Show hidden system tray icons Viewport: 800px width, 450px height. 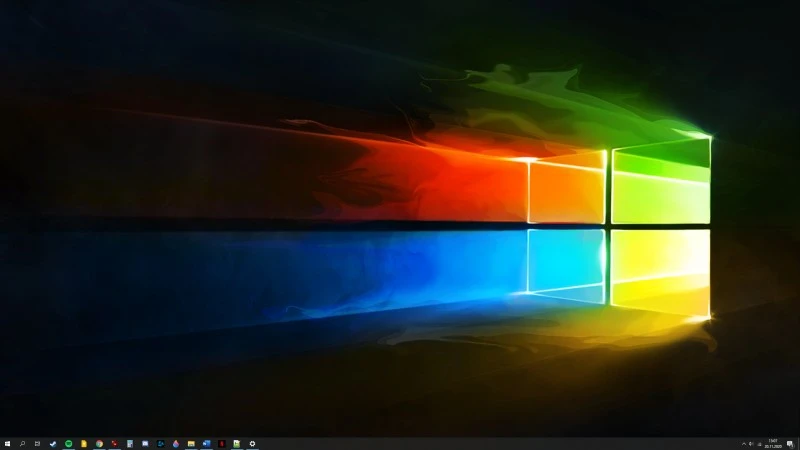744,444
